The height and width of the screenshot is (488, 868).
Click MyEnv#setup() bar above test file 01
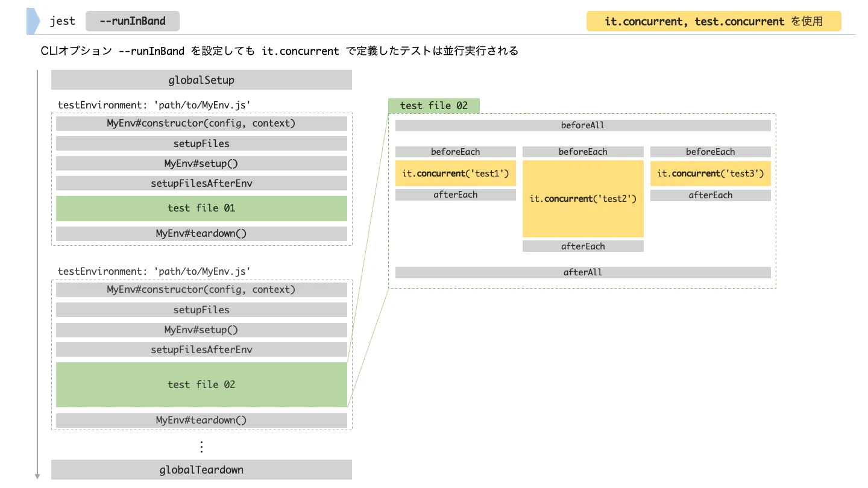click(201, 163)
